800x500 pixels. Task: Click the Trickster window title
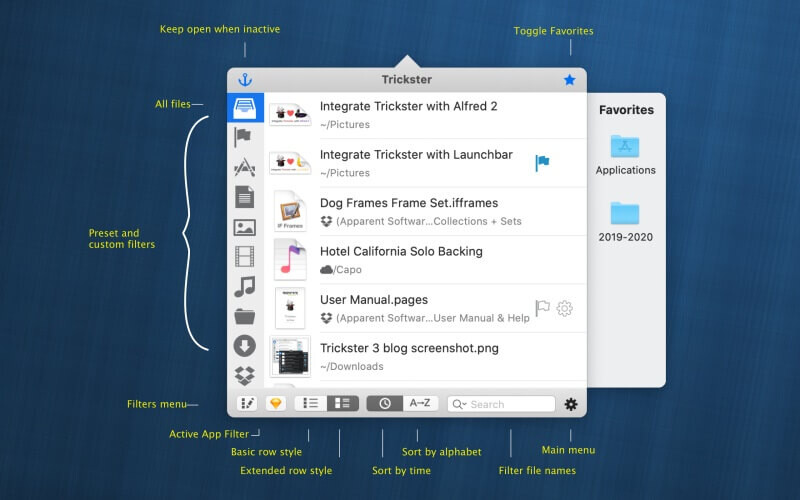coord(407,80)
